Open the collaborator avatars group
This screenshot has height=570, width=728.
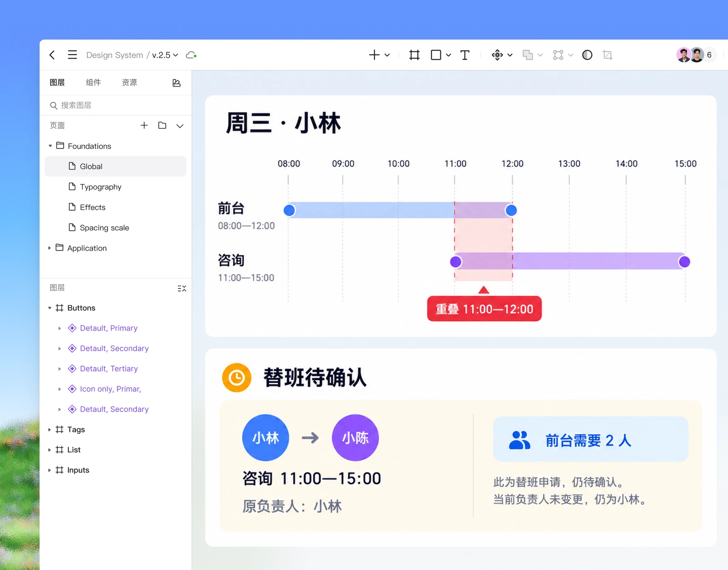tap(696, 55)
